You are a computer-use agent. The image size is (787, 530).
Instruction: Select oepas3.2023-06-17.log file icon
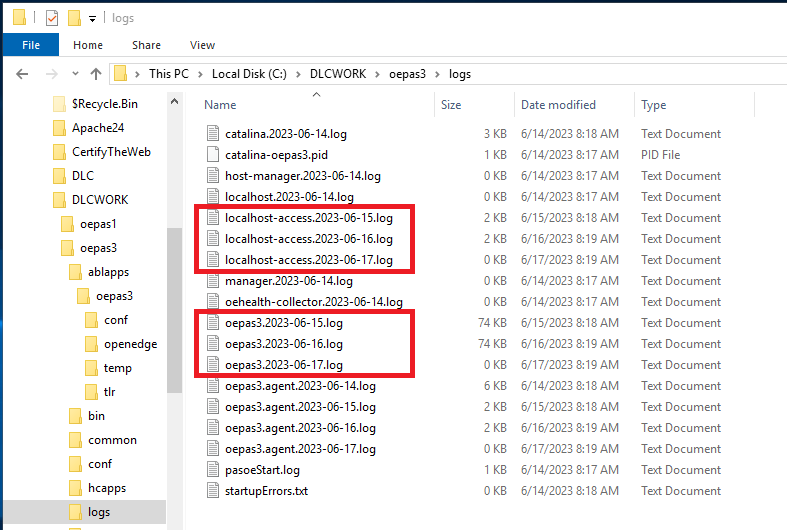pyautogui.click(x=213, y=364)
